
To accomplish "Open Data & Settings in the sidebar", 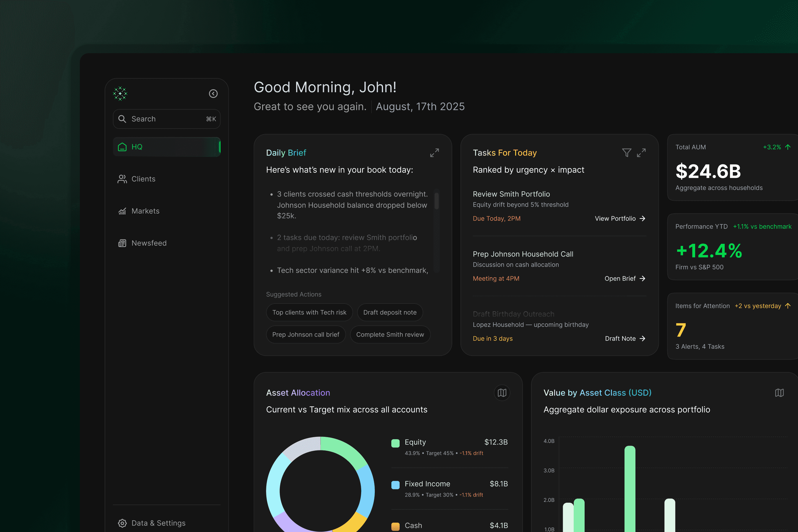I will pyautogui.click(x=167, y=523).
